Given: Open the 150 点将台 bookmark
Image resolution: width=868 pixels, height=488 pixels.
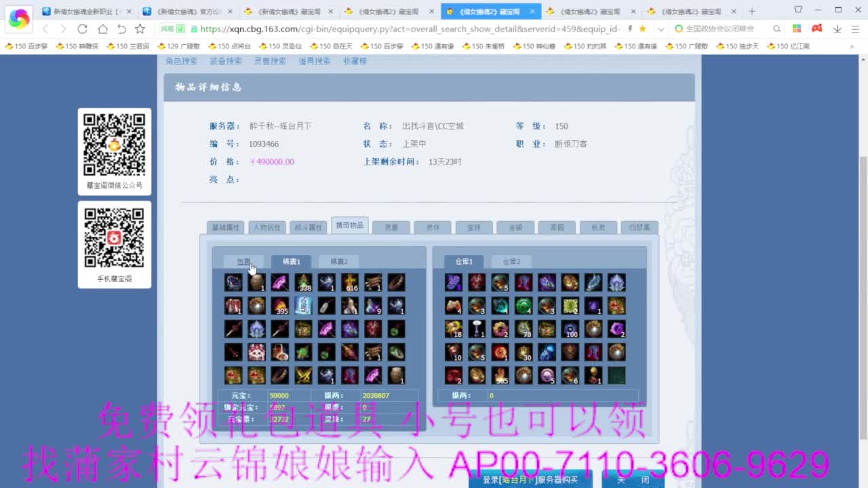Looking at the screenshot, I should click(x=229, y=46).
